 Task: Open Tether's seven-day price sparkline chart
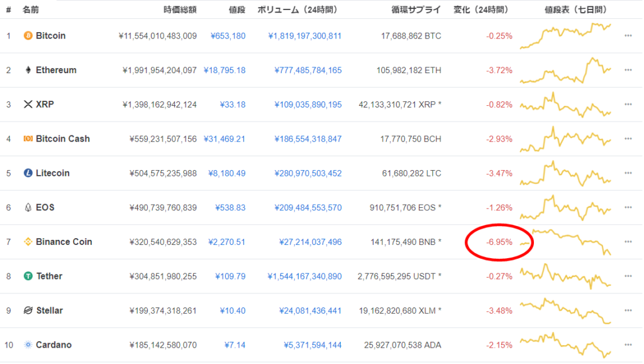[565, 276]
